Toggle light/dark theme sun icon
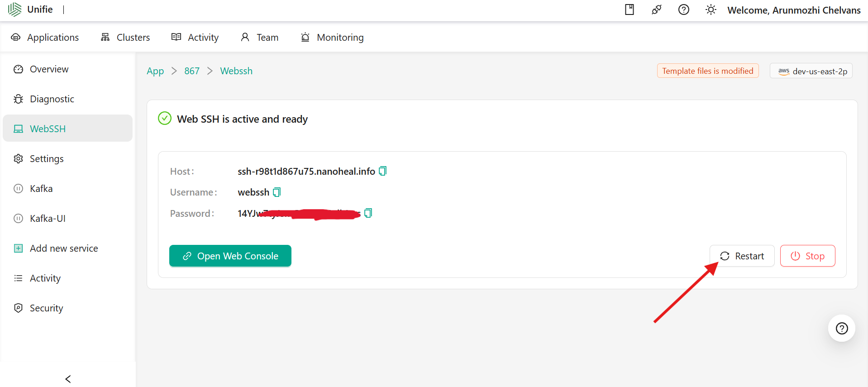This screenshot has height=387, width=868. (711, 10)
